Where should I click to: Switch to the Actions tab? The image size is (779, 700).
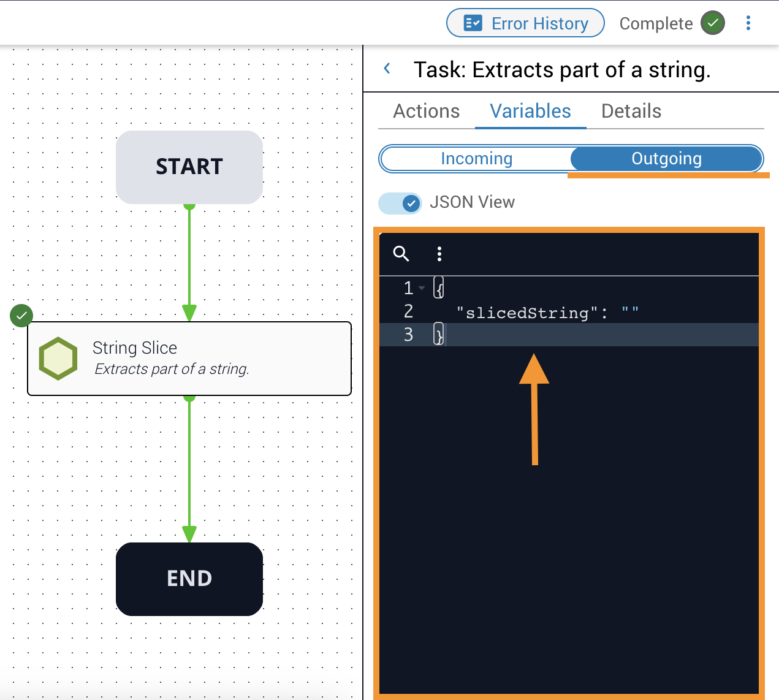[x=427, y=111]
